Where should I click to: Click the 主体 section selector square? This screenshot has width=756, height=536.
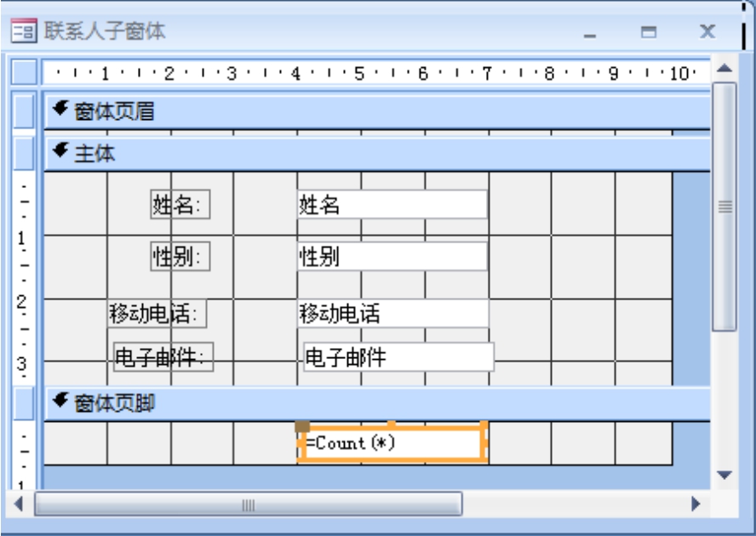[25, 154]
